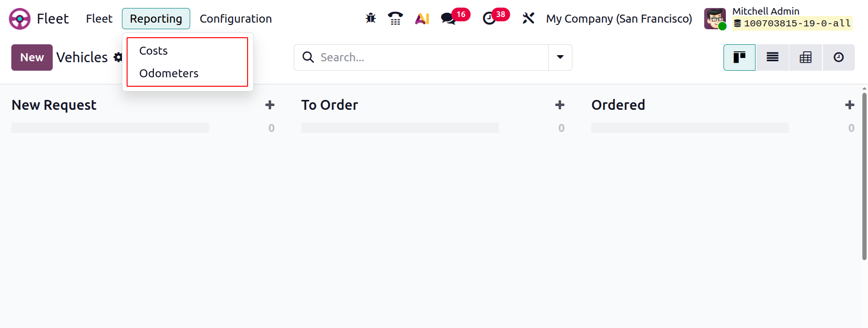This screenshot has width=868, height=328.
Task: Open the conversations chat icon
Action: click(x=448, y=18)
